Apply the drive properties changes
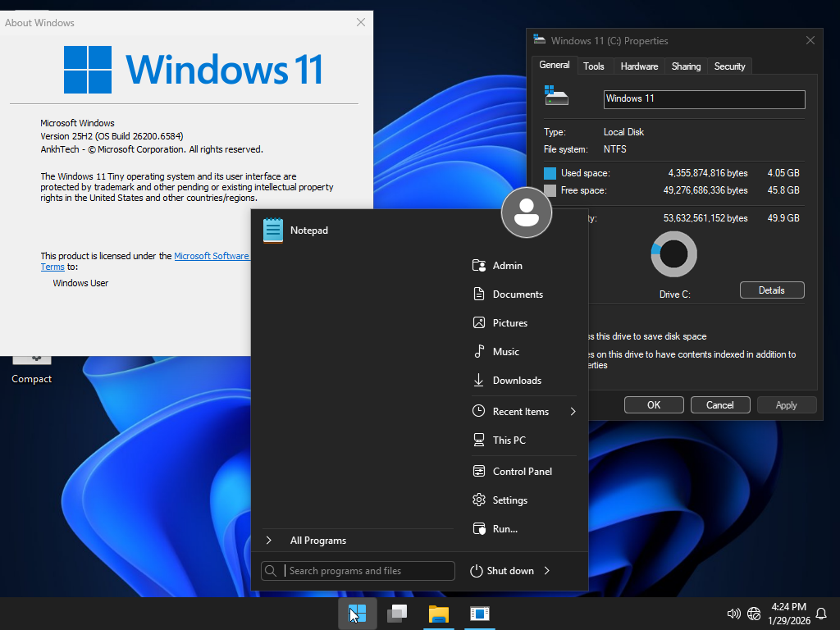The width and height of the screenshot is (840, 630). [x=786, y=404]
